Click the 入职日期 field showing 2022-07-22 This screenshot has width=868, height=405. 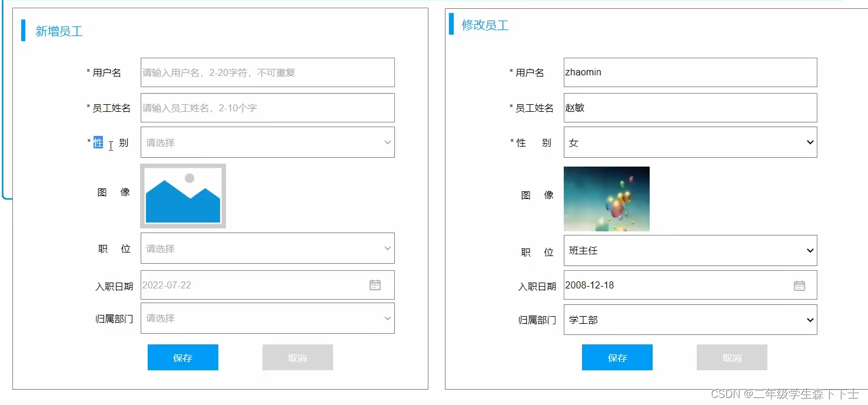tap(259, 285)
